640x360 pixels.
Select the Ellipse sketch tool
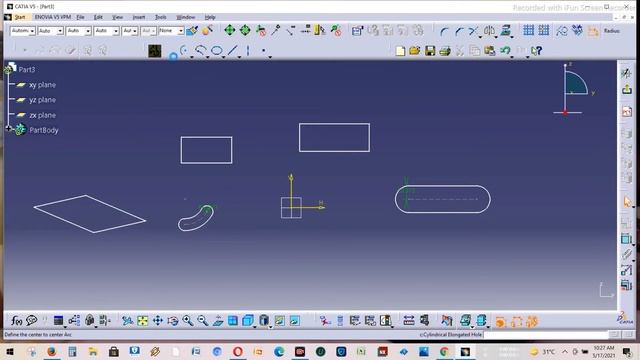tap(217, 51)
